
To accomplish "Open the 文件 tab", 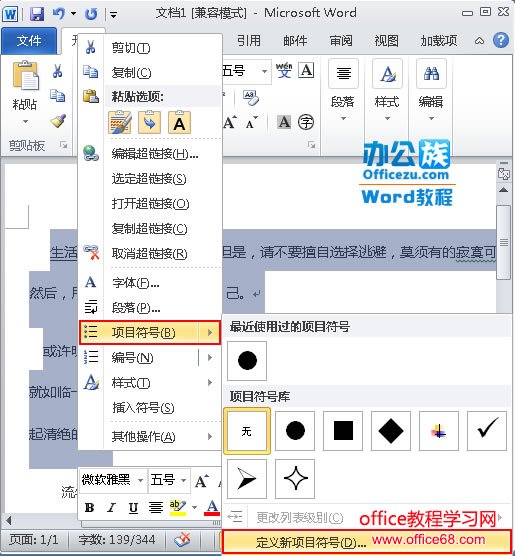I will coord(29,41).
